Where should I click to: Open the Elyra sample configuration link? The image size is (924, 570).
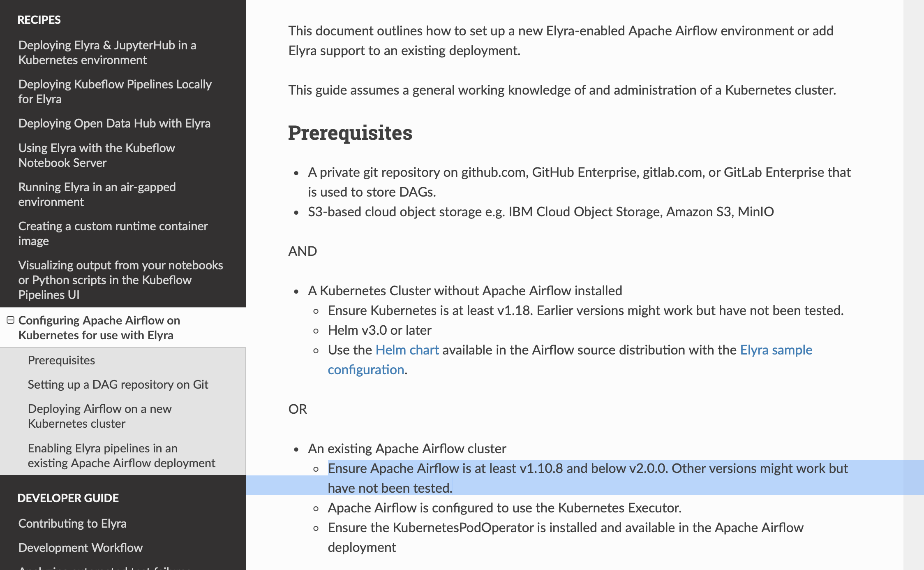776,350
